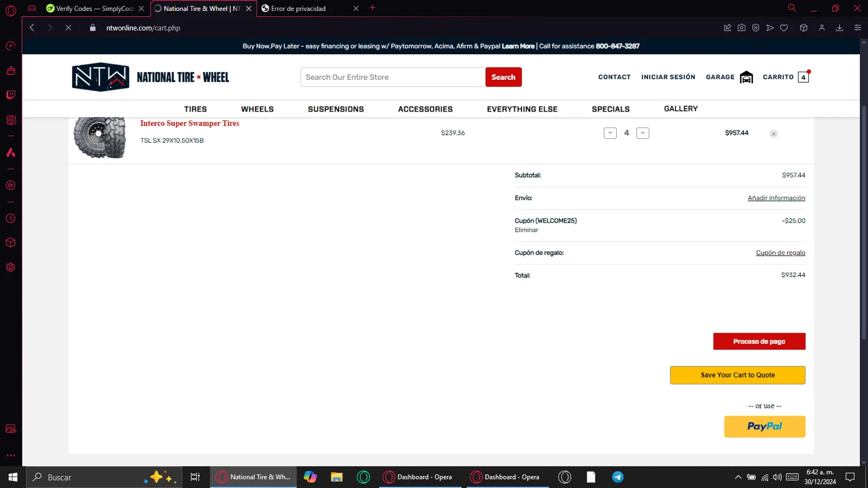Open Easy Setup sliders icon

pyautogui.click(x=858, y=28)
